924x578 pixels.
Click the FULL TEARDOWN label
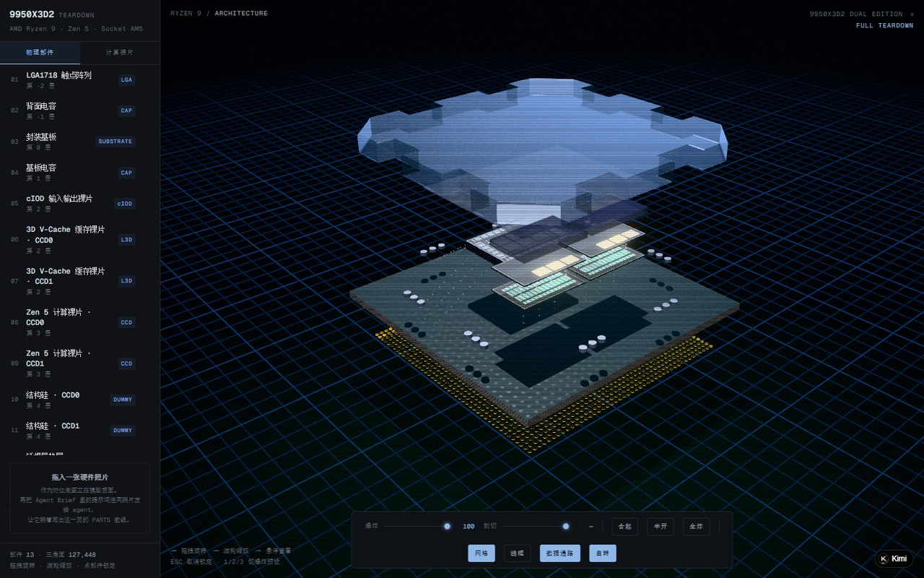(x=885, y=26)
